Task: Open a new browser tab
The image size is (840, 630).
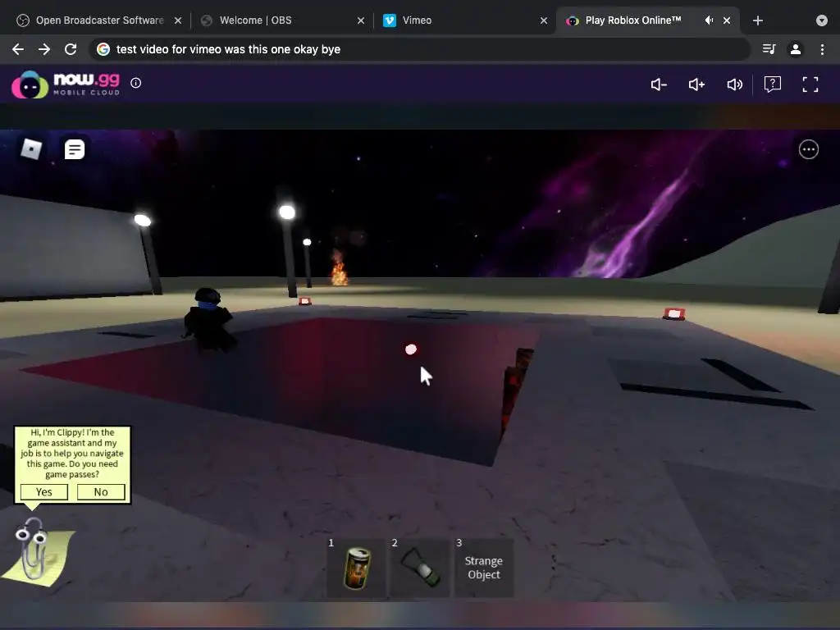Action: tap(757, 21)
